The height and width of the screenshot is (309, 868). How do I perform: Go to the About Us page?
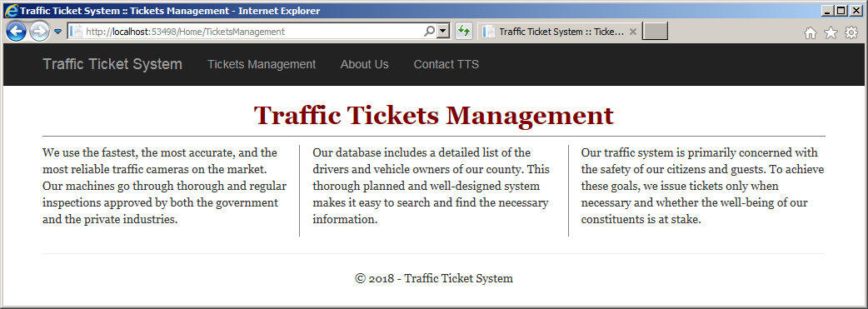point(364,64)
